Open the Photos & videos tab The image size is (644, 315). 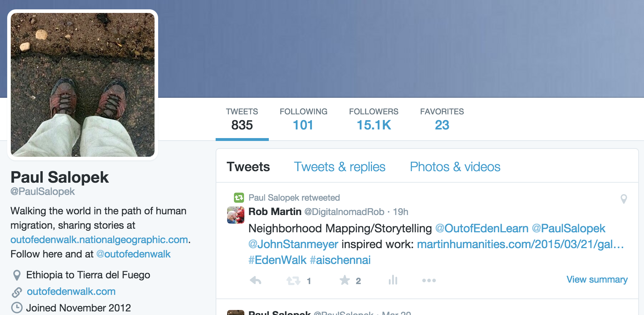tap(455, 167)
